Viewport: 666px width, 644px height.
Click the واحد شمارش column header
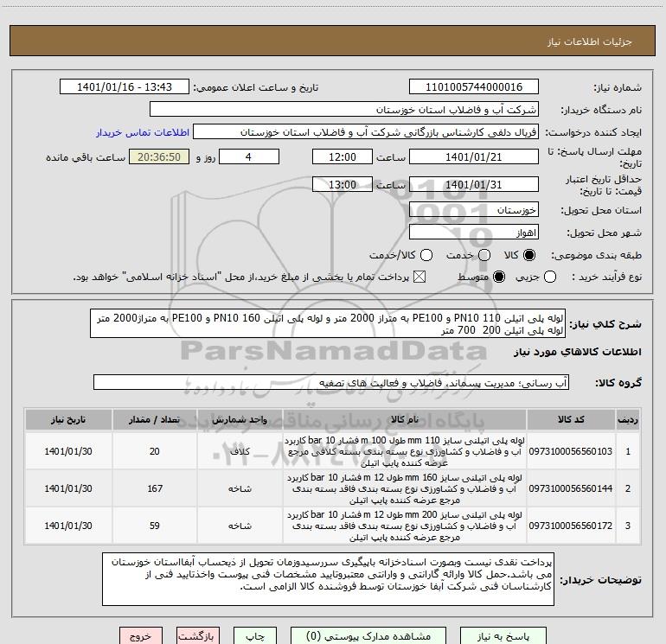pyautogui.click(x=240, y=420)
